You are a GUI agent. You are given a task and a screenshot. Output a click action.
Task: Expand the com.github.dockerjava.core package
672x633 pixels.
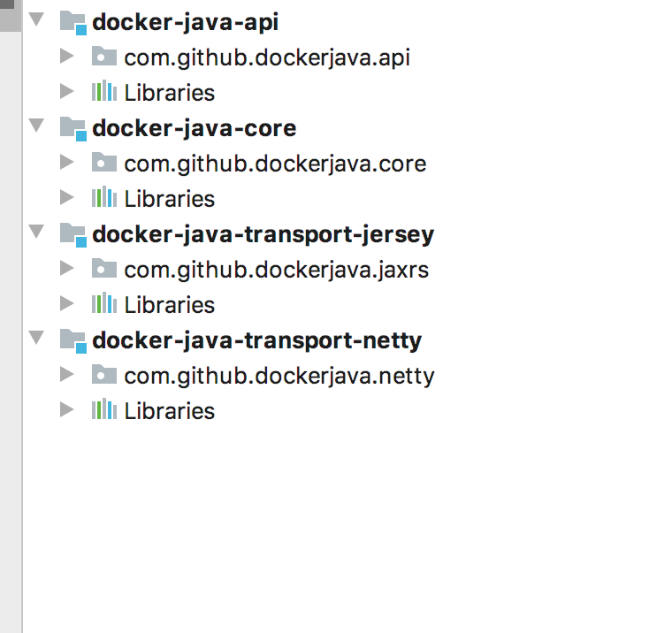coord(66,162)
